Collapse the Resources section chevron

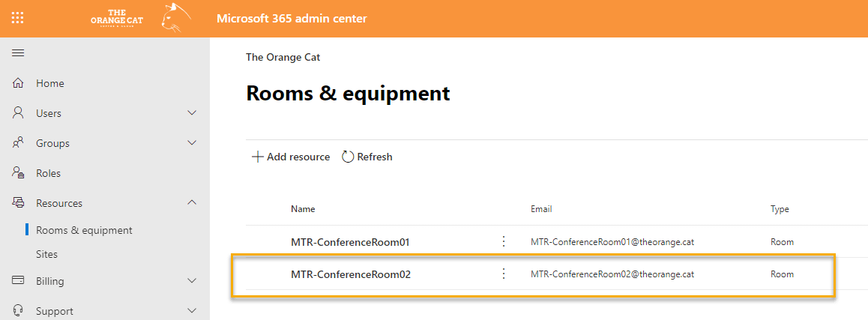pyautogui.click(x=192, y=202)
